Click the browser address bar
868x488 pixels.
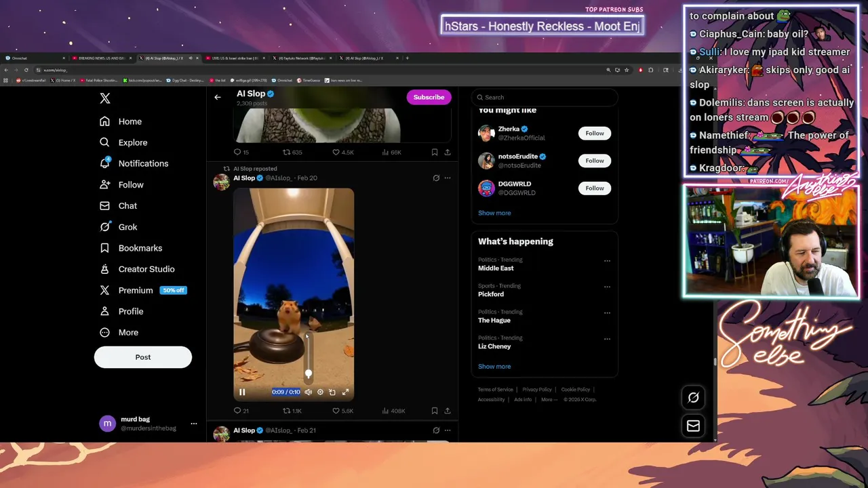coord(319,70)
